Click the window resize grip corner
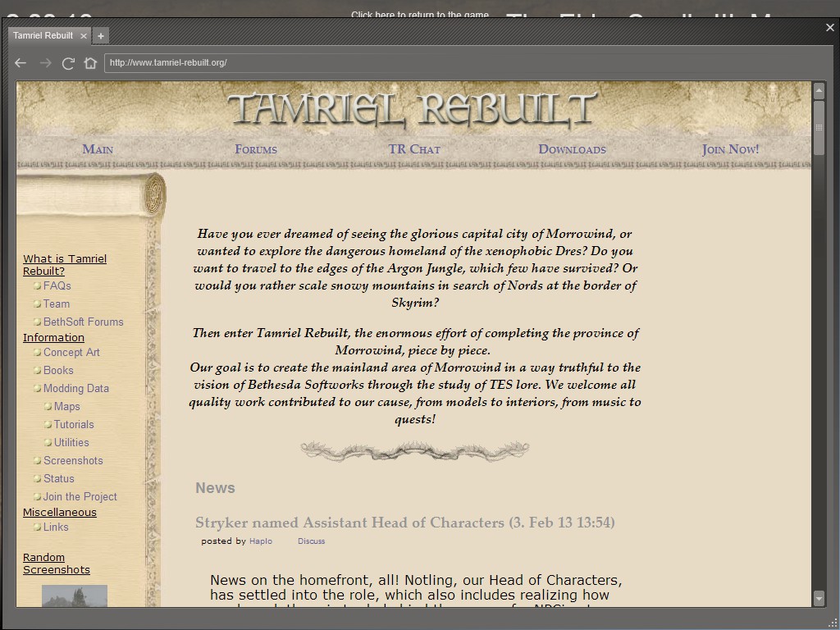Image resolution: width=840 pixels, height=630 pixels. click(x=832, y=622)
